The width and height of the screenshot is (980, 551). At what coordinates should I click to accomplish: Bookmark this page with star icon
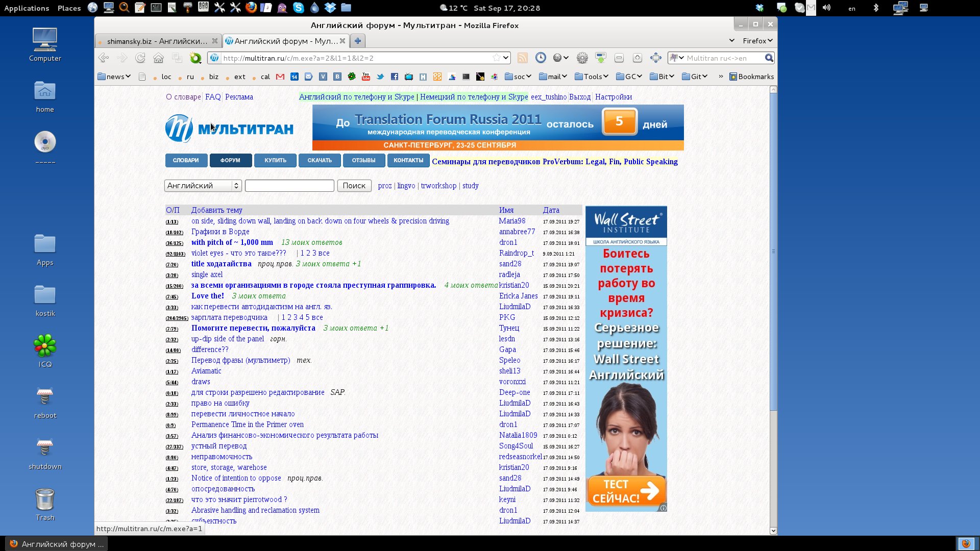pos(496,58)
